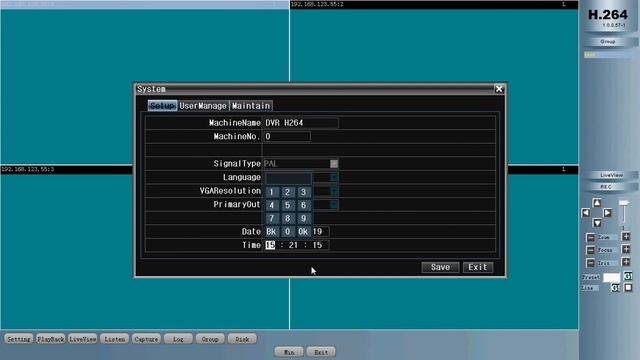Click the Listen toolbar button

[x=114, y=339]
